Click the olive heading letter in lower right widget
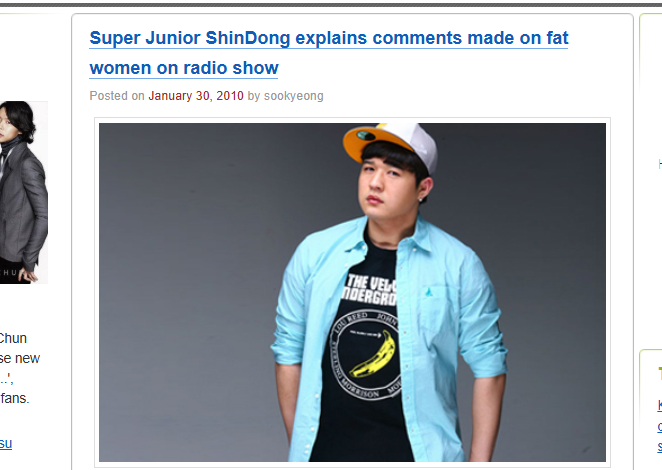 [660, 374]
